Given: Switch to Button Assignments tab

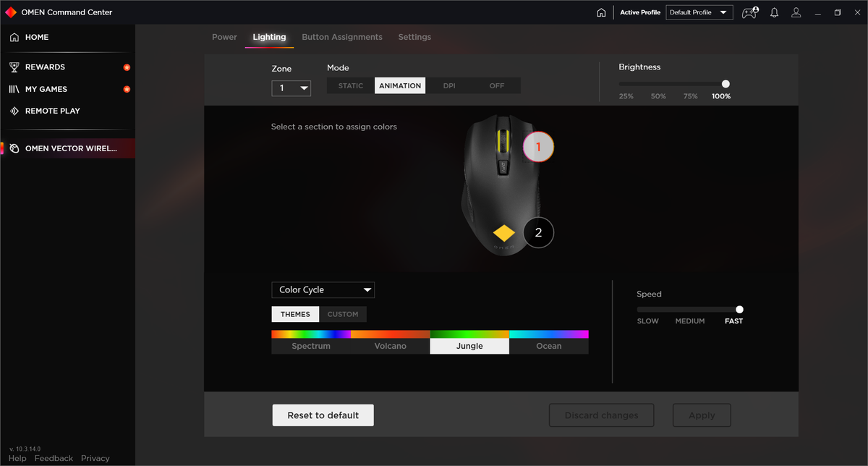Looking at the screenshot, I should (x=342, y=37).
